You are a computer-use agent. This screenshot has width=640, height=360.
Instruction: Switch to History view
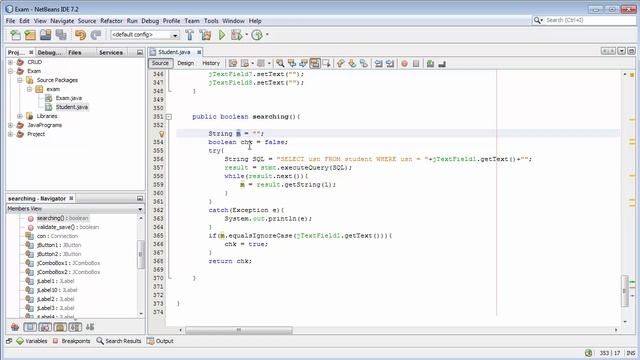point(211,63)
